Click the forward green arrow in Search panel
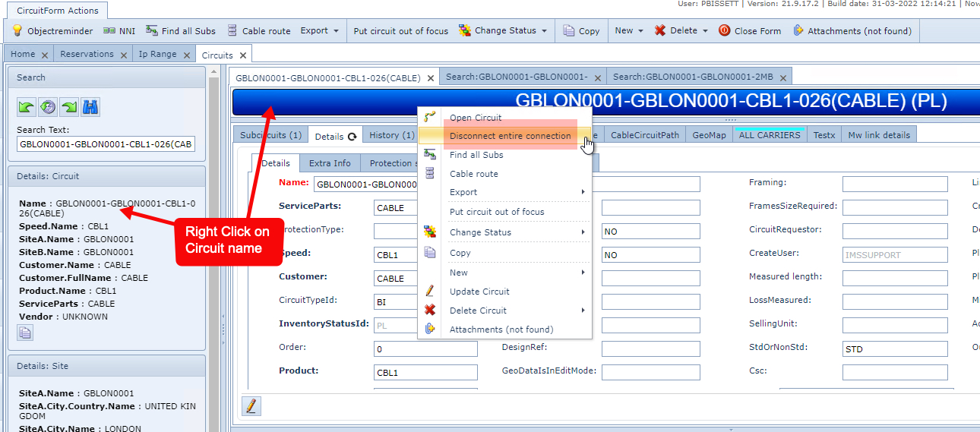Image resolution: width=980 pixels, height=432 pixels. pyautogui.click(x=69, y=108)
